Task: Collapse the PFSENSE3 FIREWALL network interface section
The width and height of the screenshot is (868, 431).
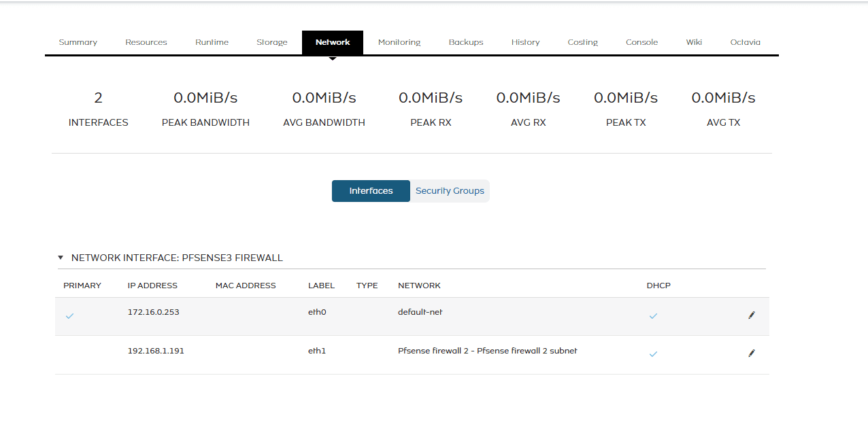Action: (x=61, y=258)
